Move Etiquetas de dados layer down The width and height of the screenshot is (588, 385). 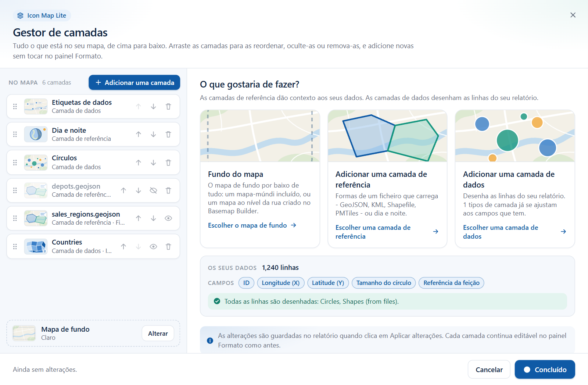pyautogui.click(x=153, y=107)
